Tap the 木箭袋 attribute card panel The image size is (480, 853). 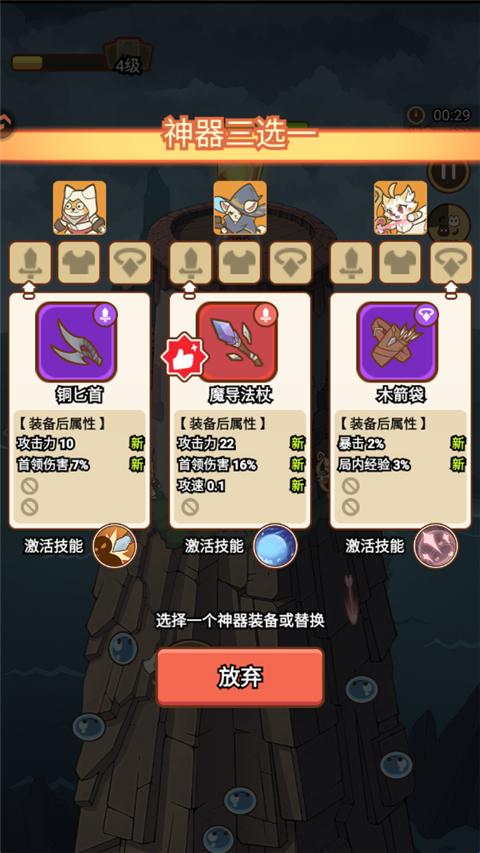401,411
